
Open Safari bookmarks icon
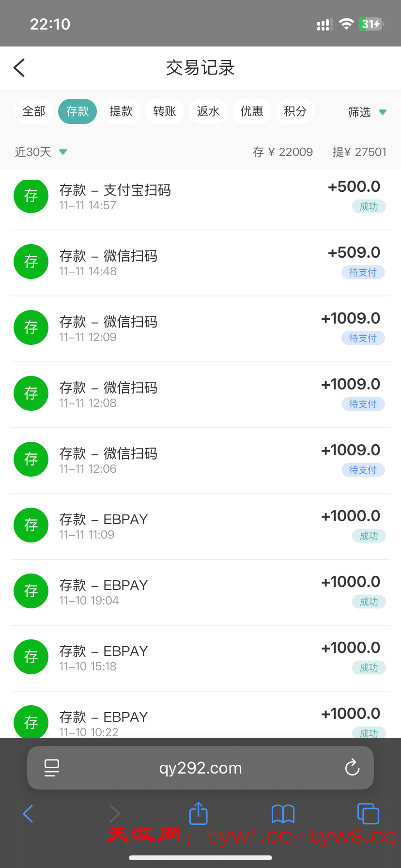pyautogui.click(x=283, y=814)
